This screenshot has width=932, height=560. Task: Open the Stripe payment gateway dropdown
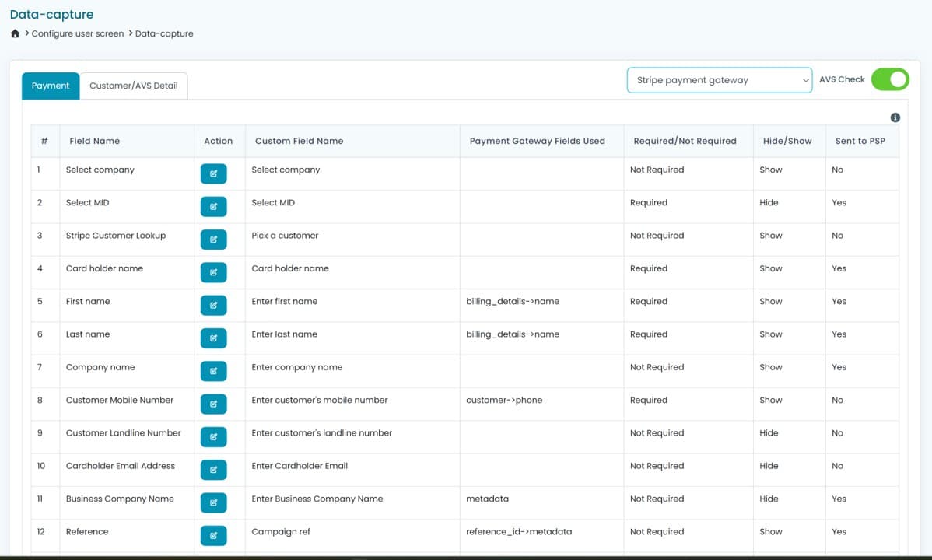click(719, 79)
